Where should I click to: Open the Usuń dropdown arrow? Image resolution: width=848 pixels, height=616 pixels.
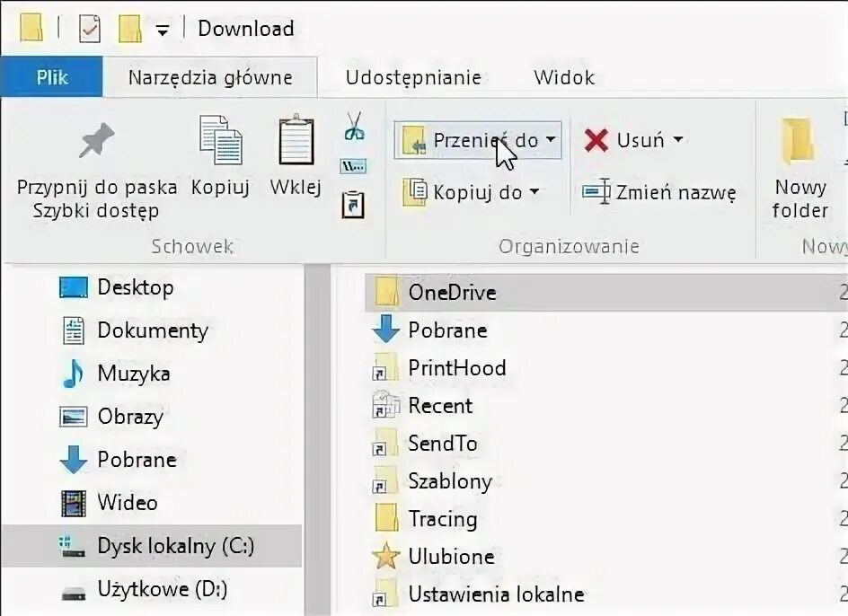click(680, 140)
